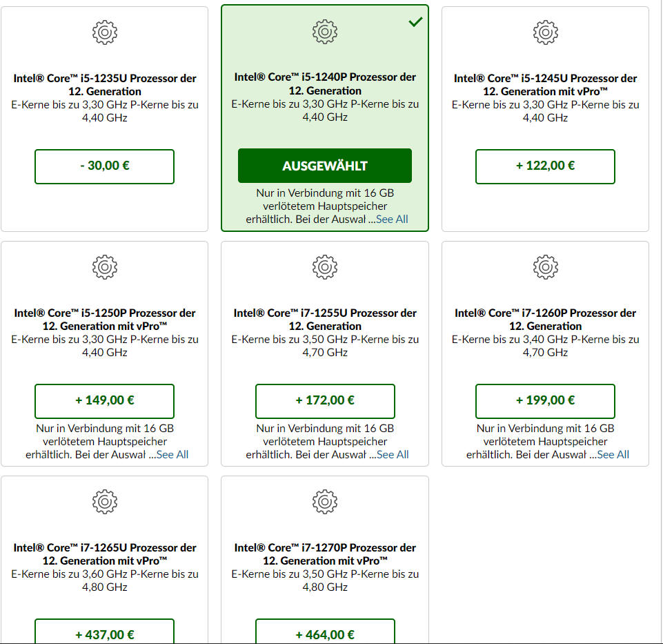
Task: Click the gear icon above i5-1245U vPro
Action: 545,32
